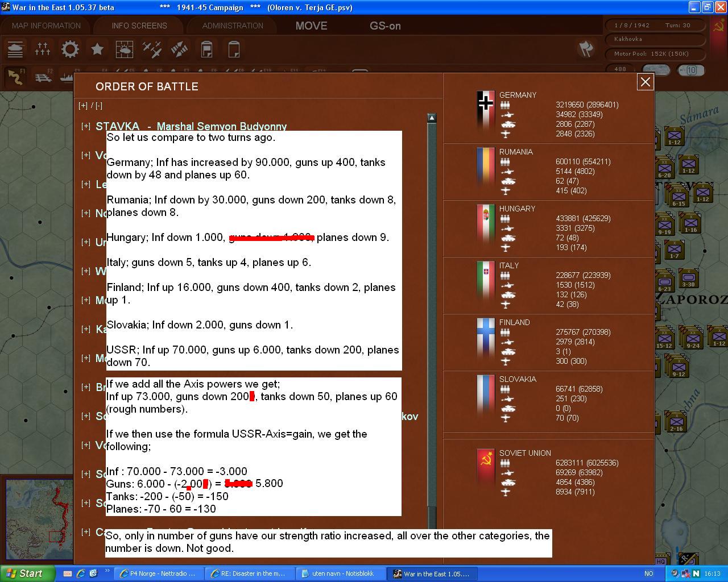Click Germany manpower value 3219650
Image resolution: width=728 pixels, height=582 pixels.
586,105
